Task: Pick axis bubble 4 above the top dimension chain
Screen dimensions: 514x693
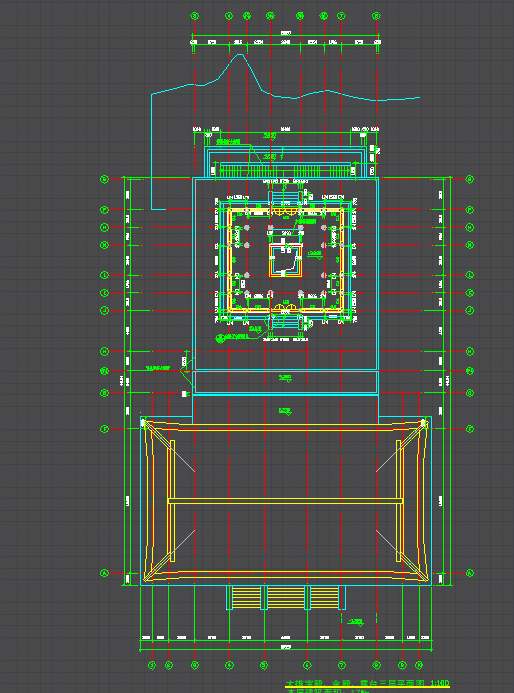Action: 229,16
